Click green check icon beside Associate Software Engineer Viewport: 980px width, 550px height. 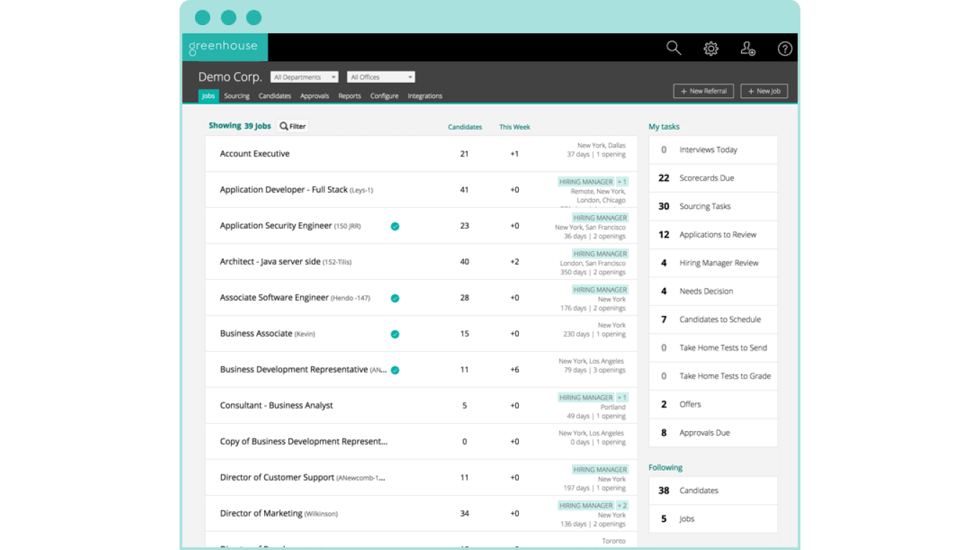coord(395,298)
